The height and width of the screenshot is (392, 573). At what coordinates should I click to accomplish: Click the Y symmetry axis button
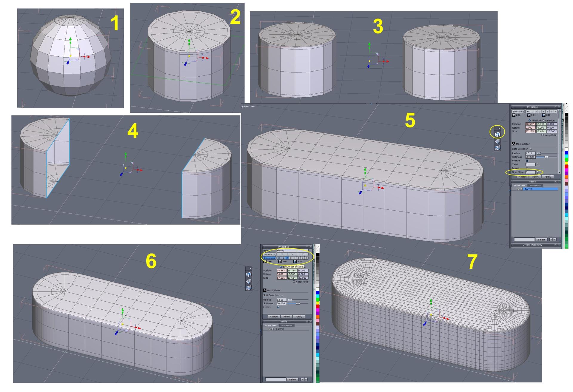point(292,254)
